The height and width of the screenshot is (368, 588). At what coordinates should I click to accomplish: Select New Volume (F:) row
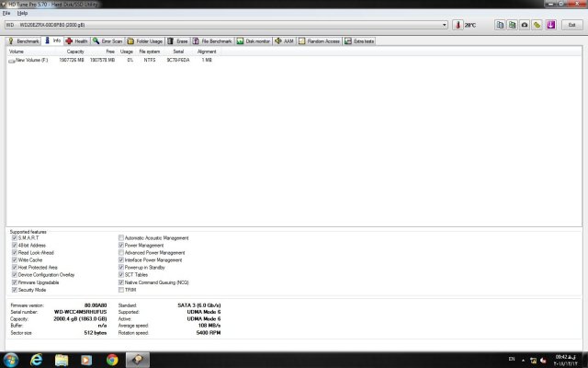click(x=33, y=60)
